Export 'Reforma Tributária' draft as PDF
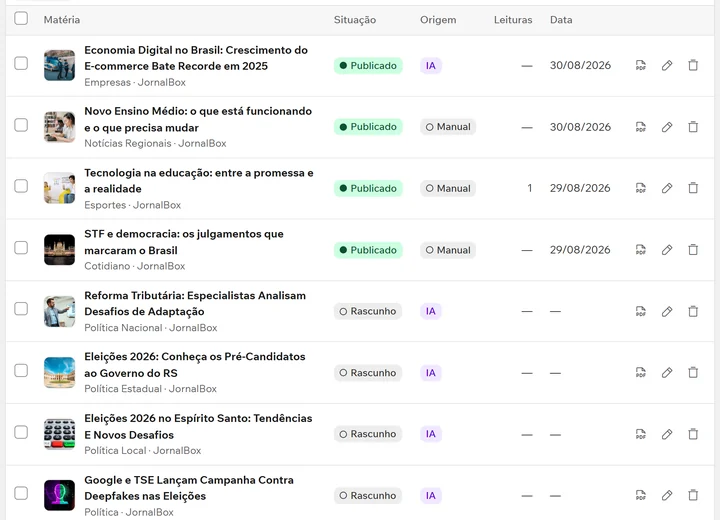The width and height of the screenshot is (720, 520). (641, 311)
